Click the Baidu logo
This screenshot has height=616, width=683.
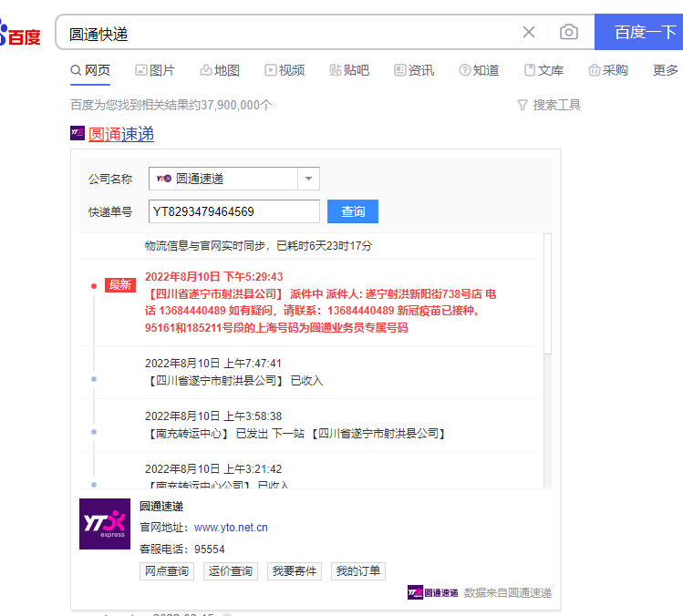pos(20,35)
